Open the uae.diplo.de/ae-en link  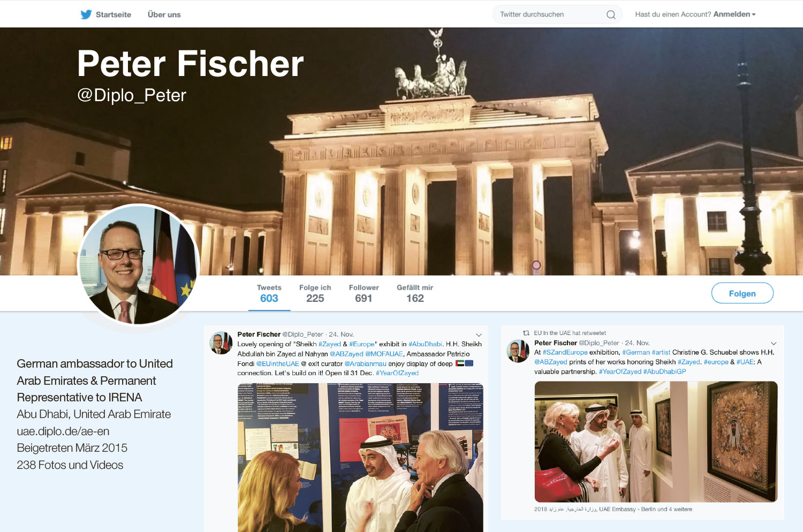[x=63, y=431]
